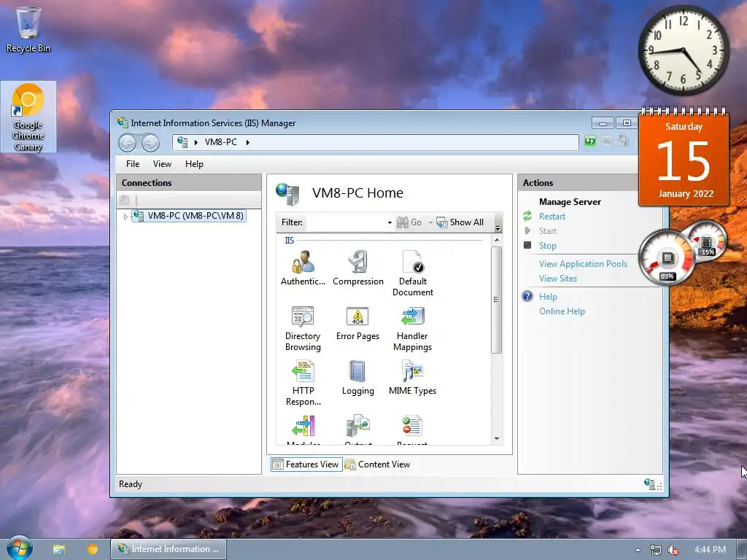Click the Back navigation arrow
The image size is (747, 560).
[127, 142]
